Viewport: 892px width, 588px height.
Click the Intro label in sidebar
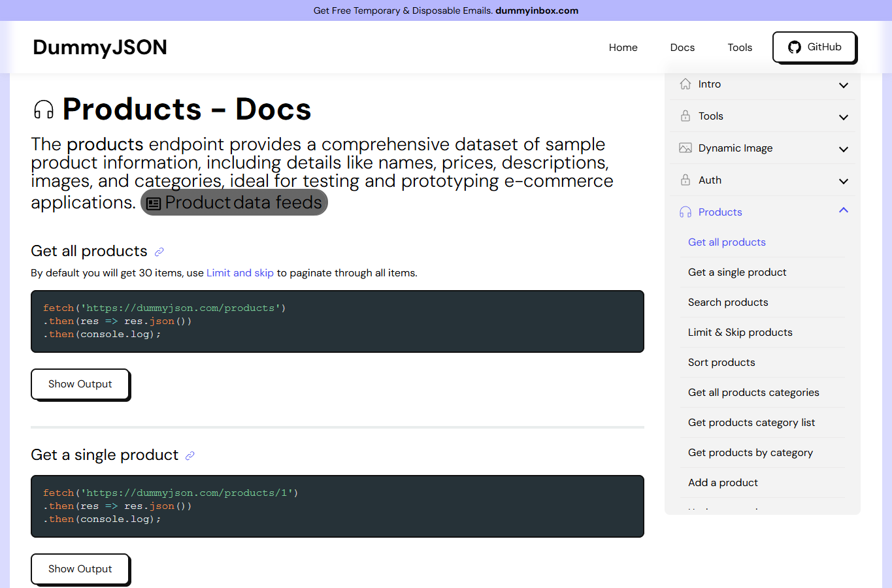point(709,84)
